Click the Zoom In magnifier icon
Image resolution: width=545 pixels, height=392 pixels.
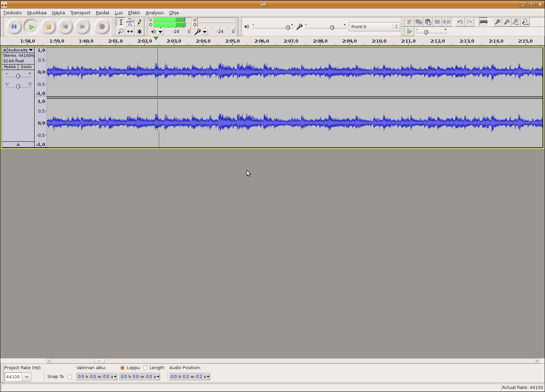[x=497, y=22]
